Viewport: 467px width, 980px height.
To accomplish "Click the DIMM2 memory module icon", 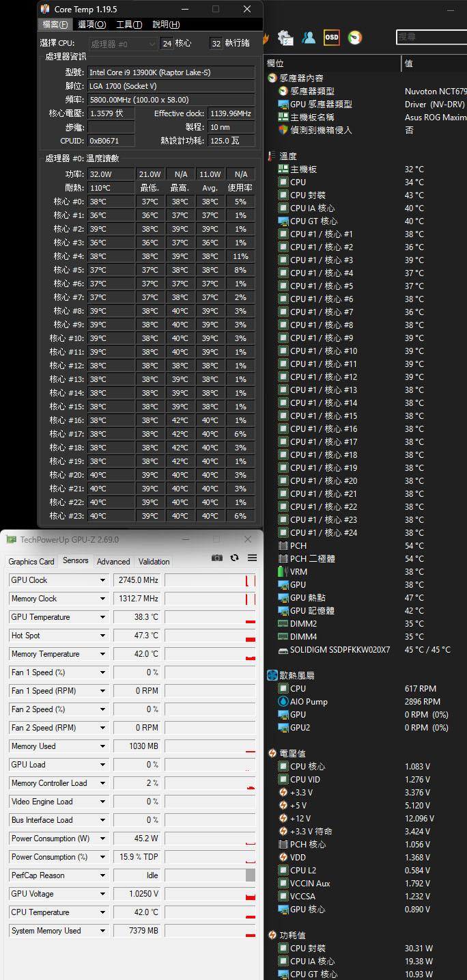I will pos(283,623).
